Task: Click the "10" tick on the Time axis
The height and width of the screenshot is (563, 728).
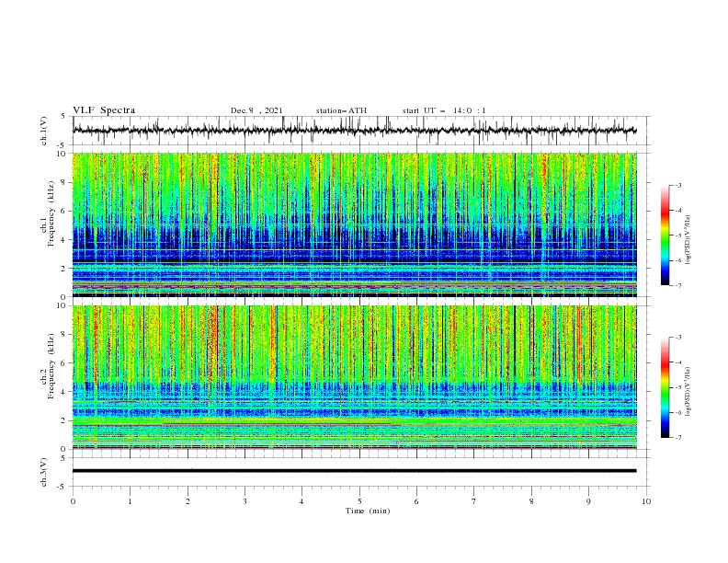Action: point(646,501)
